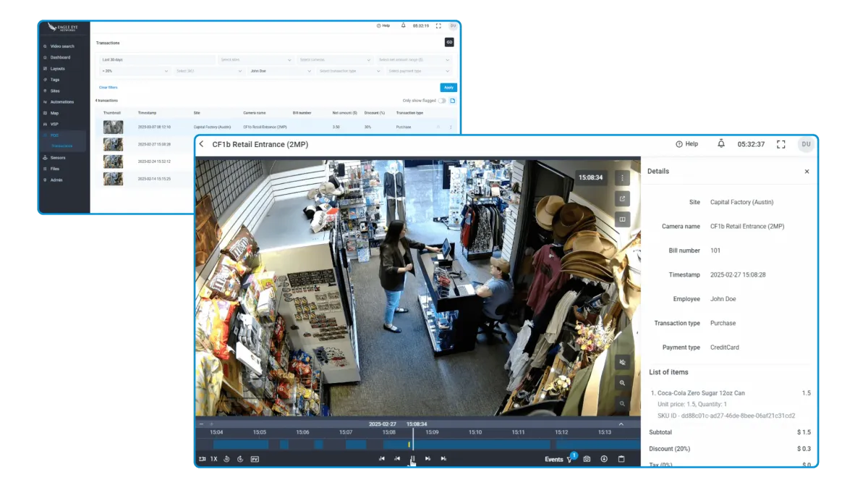This screenshot has width=868, height=488.
Task: Step forward one frame
Action: (x=428, y=459)
